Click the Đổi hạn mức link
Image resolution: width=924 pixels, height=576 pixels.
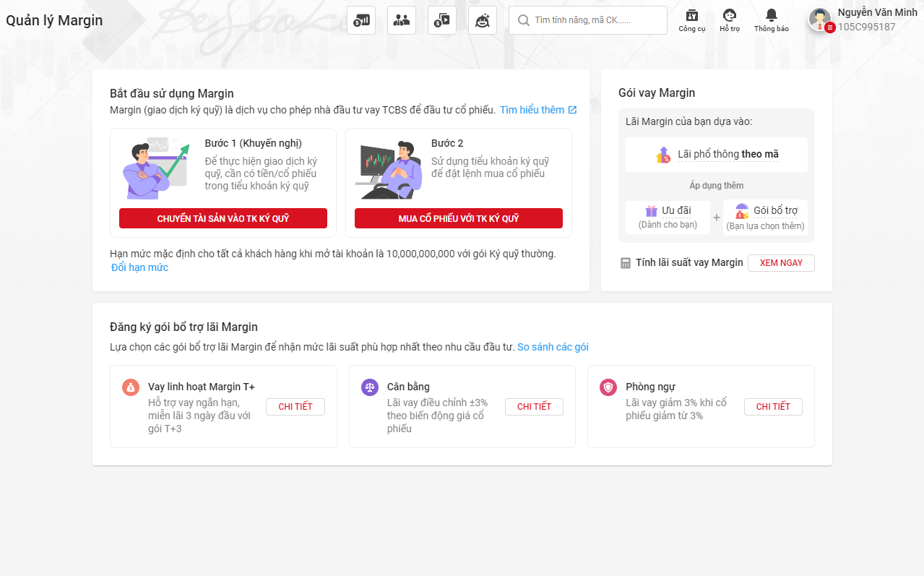click(x=139, y=267)
